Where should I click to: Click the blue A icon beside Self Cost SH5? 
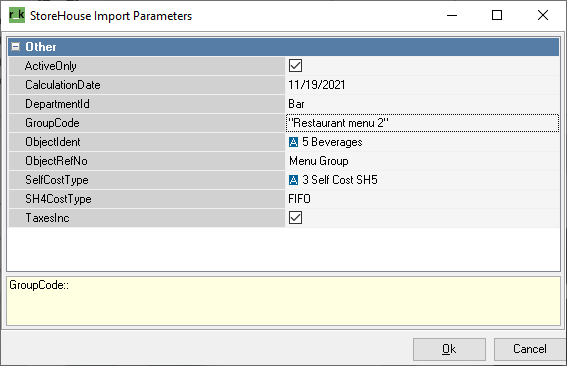(x=293, y=180)
